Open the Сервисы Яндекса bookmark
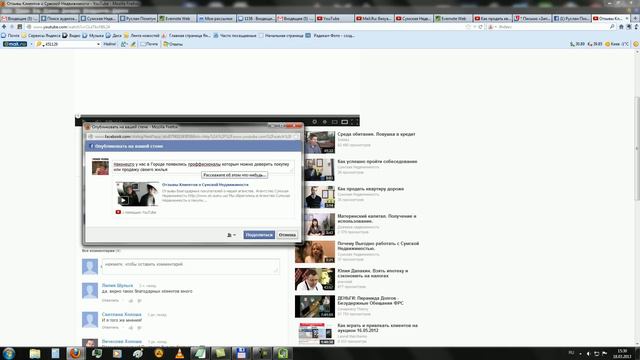Image resolution: width=640 pixels, height=360 pixels. [41, 36]
